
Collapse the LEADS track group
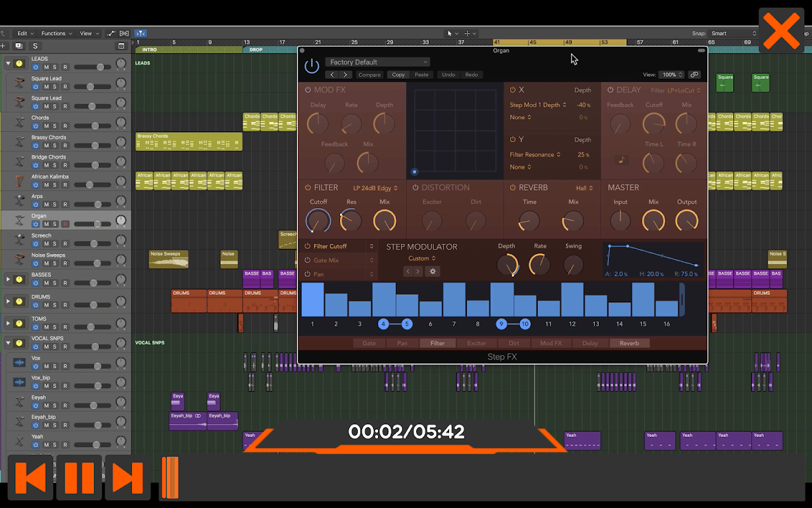point(8,63)
